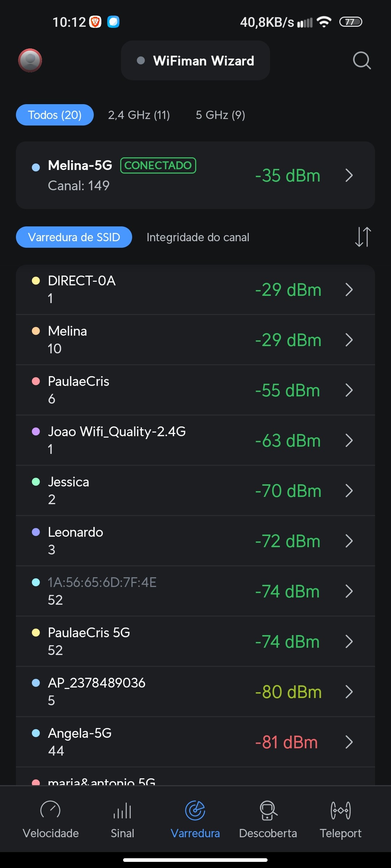Expand PaulaeCris network details chevron

[x=349, y=390]
